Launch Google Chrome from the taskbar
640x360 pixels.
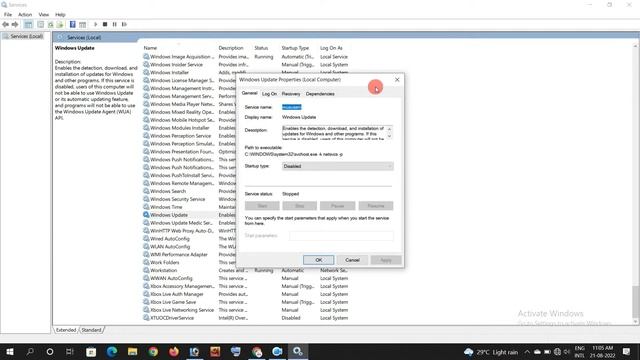tap(153, 351)
